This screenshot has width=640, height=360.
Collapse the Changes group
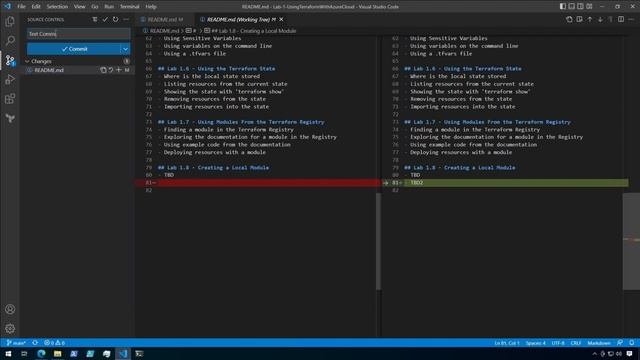(x=27, y=61)
